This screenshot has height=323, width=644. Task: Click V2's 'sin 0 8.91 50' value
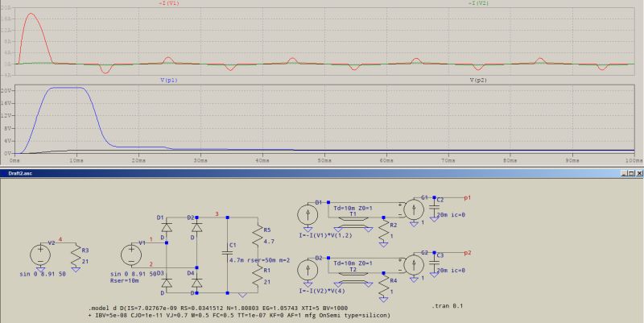(43, 274)
